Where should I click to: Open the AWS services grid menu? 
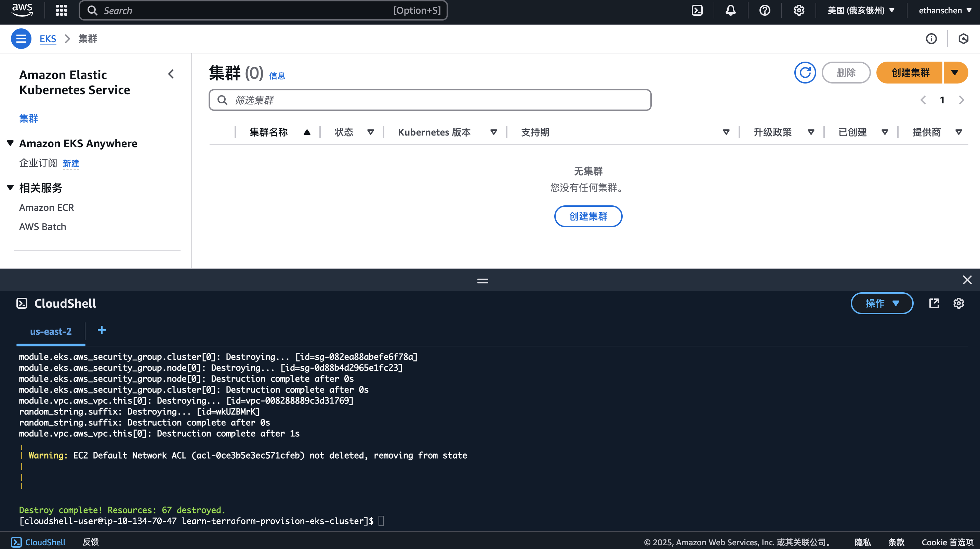point(61,10)
